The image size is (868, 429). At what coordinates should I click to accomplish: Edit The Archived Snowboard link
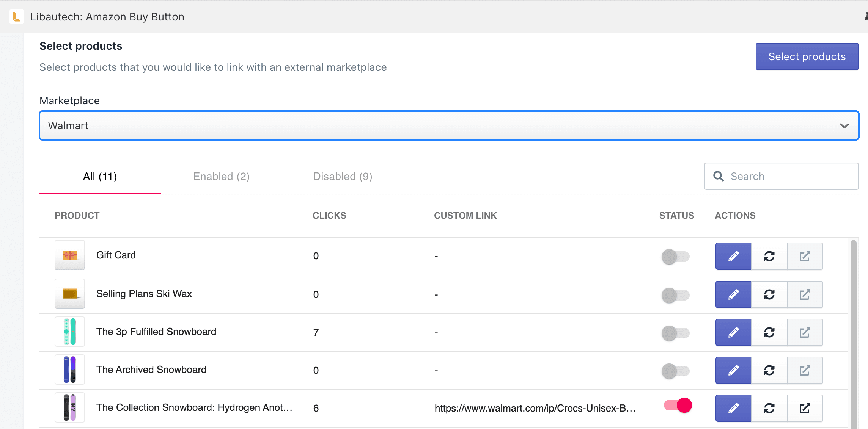point(733,370)
